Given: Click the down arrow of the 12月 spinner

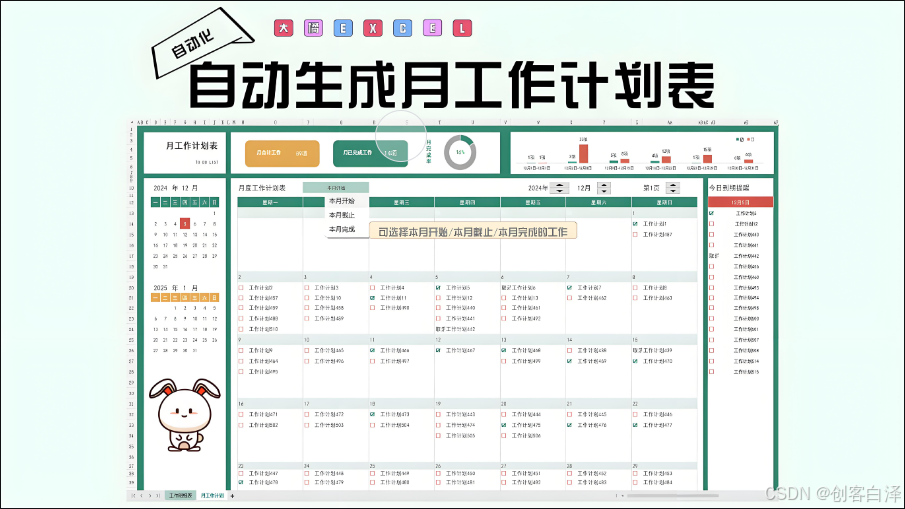Looking at the screenshot, I should [604, 191].
